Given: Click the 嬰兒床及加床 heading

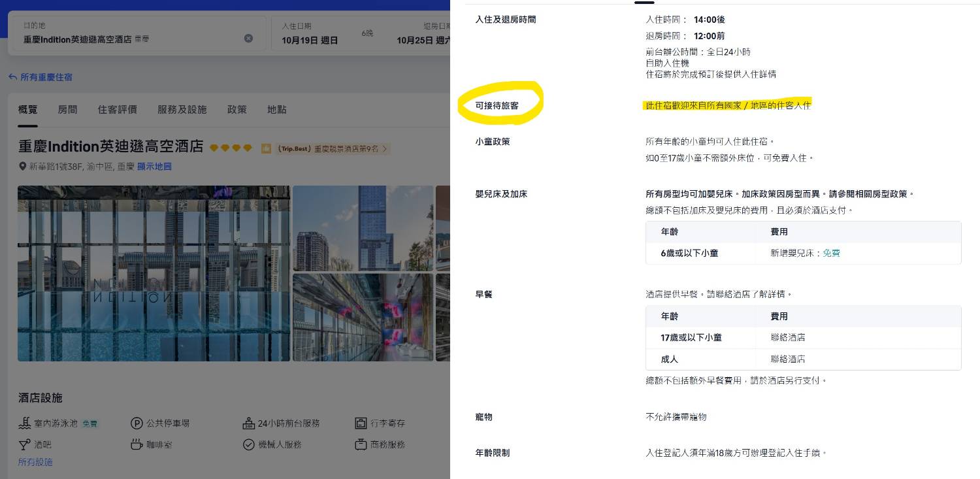Looking at the screenshot, I should [501, 194].
